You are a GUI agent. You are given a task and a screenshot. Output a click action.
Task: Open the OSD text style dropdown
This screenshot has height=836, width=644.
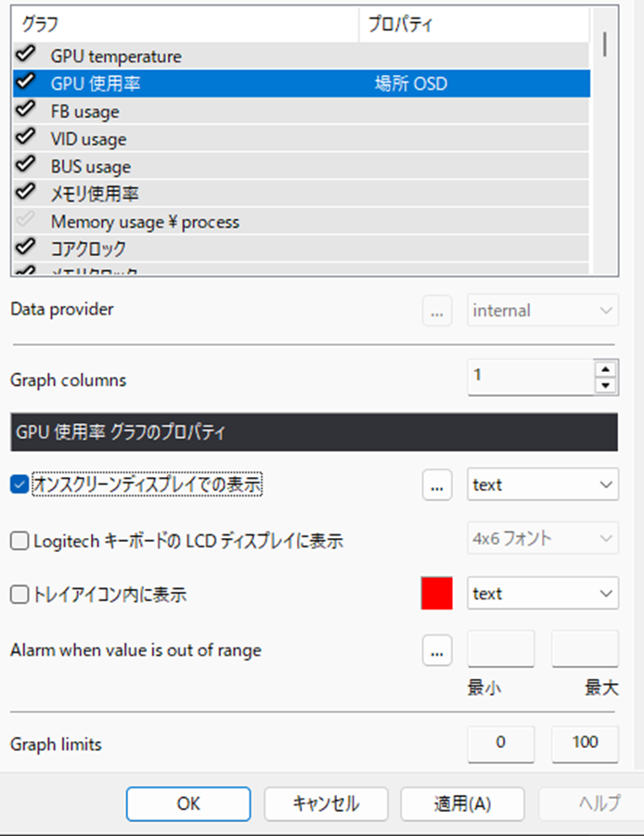[x=543, y=483]
